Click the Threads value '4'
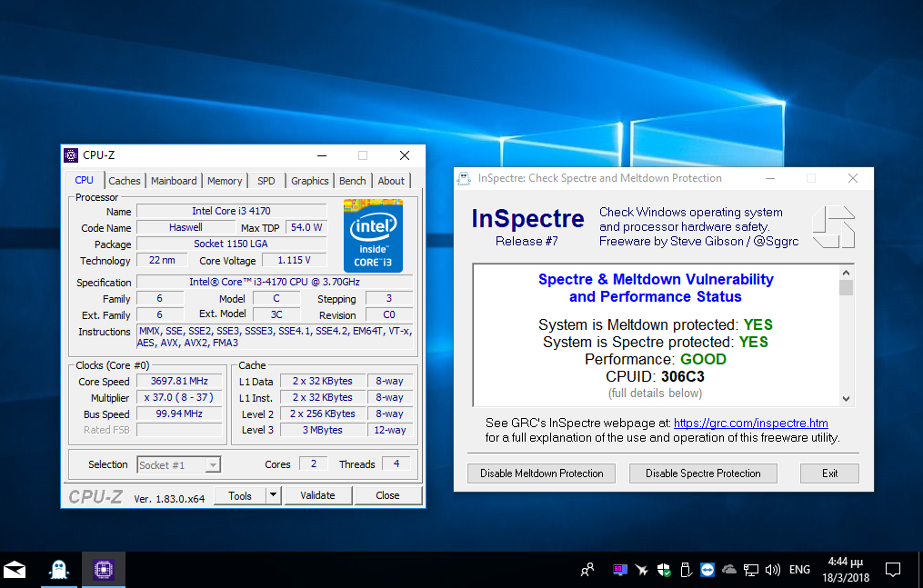This screenshot has width=923, height=588. pyautogui.click(x=396, y=463)
